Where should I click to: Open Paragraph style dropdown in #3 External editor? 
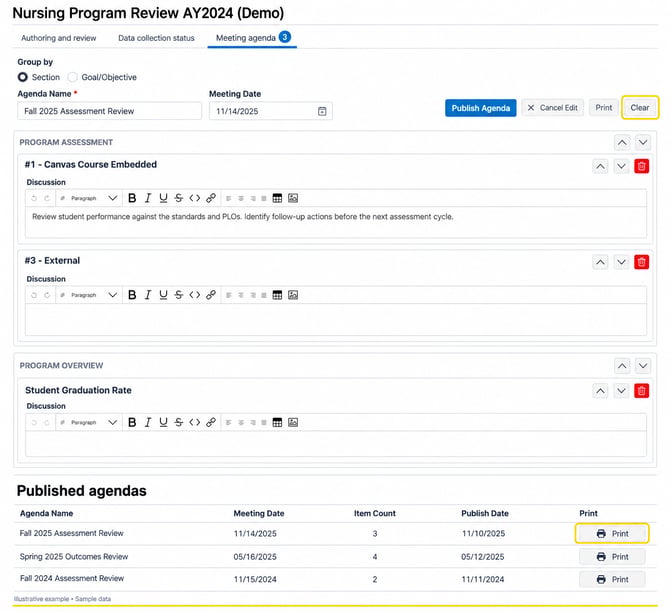89,295
